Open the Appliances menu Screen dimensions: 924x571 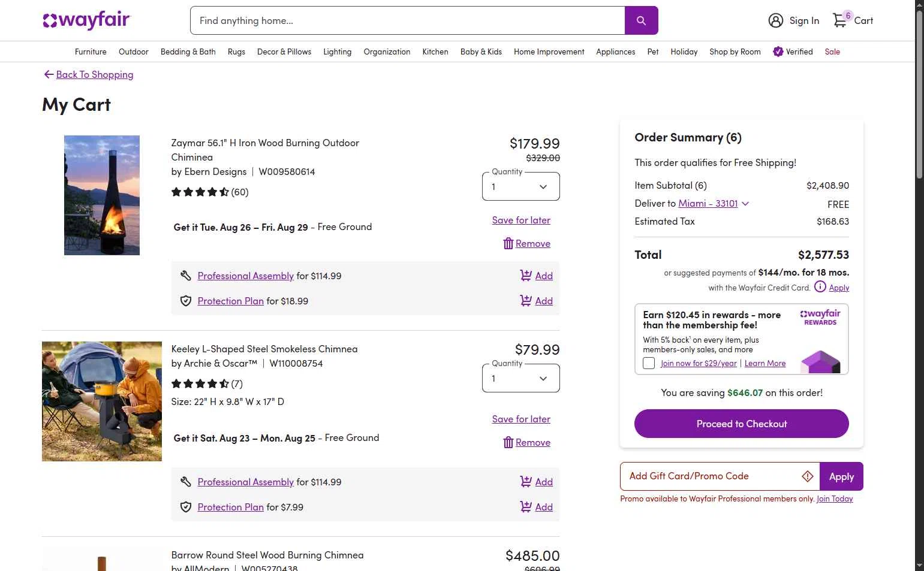[615, 52]
